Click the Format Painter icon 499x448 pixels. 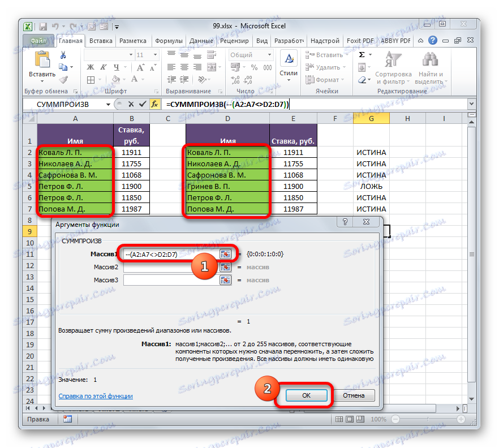pyautogui.click(x=62, y=80)
